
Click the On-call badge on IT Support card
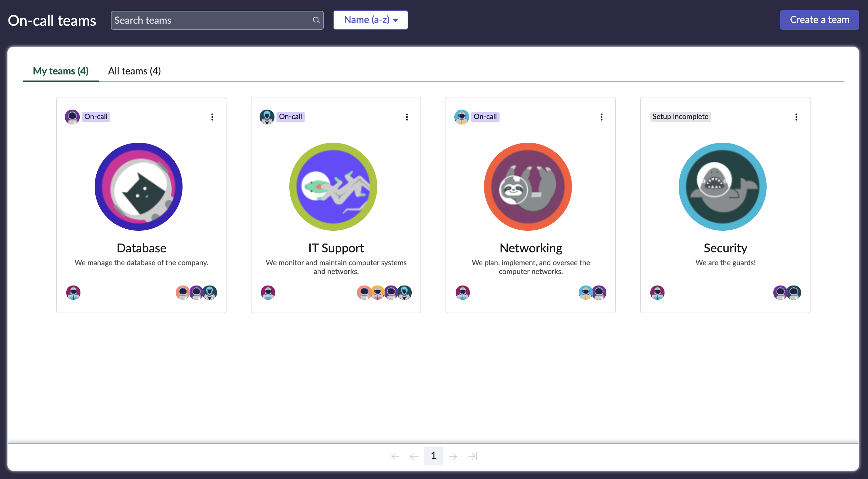point(291,117)
